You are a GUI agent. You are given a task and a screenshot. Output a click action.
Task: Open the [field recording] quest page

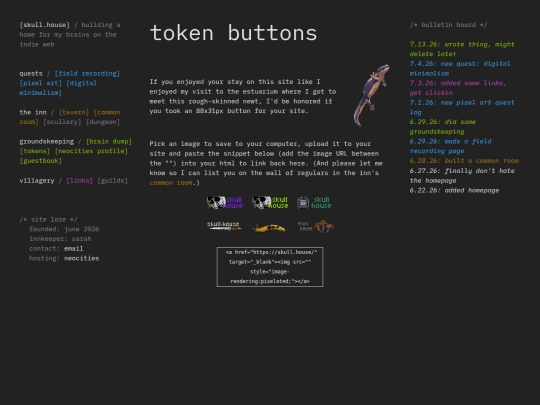(x=87, y=73)
